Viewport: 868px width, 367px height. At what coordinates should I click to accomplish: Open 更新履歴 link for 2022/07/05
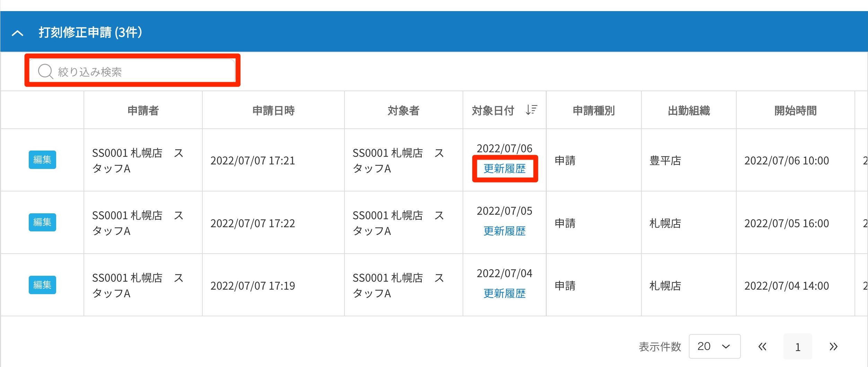[505, 231]
